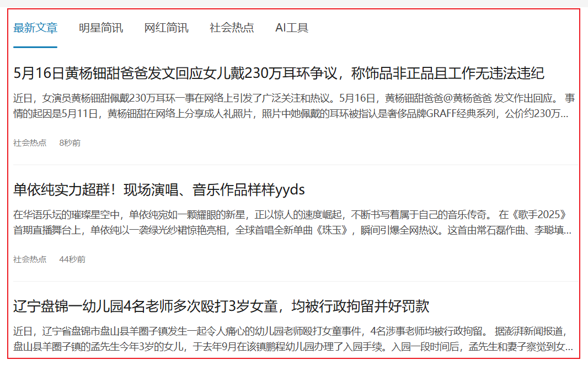Open the 辽宁盘锦一幼儿园 article title
The width and height of the screenshot is (588, 365).
pyautogui.click(x=221, y=306)
